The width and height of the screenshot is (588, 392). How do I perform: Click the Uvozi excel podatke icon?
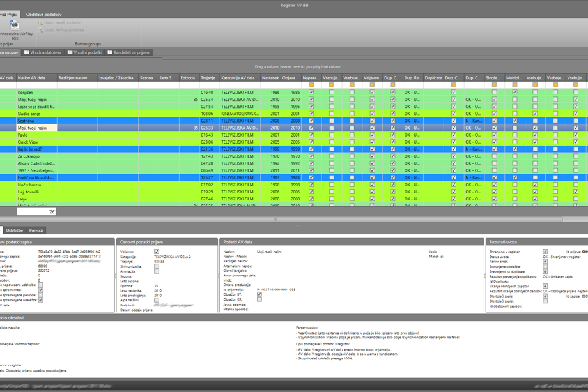[42, 23]
